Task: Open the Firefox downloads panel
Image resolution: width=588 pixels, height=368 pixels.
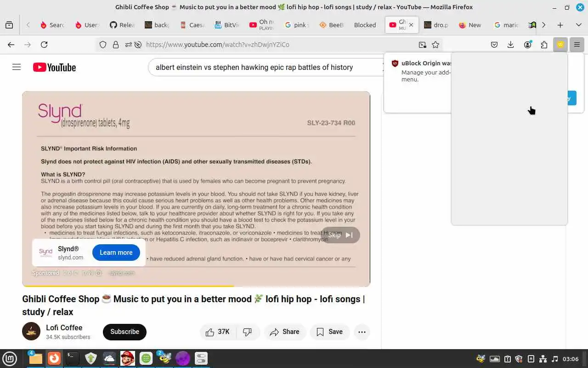Action: pos(510,45)
